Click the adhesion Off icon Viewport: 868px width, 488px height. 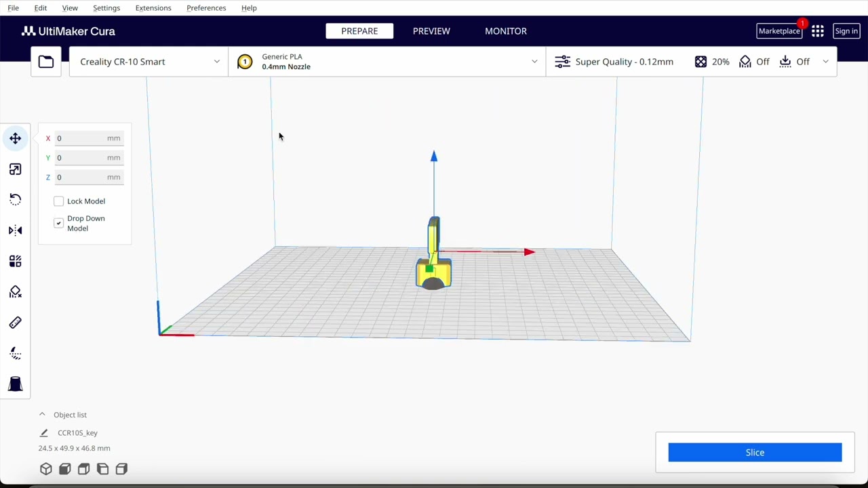pyautogui.click(x=785, y=62)
